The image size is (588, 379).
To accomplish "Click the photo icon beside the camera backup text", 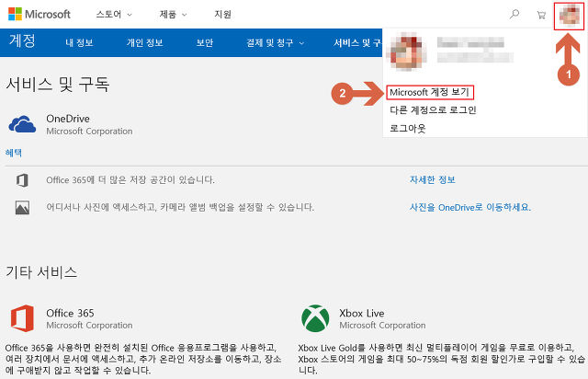I will tap(22, 207).
